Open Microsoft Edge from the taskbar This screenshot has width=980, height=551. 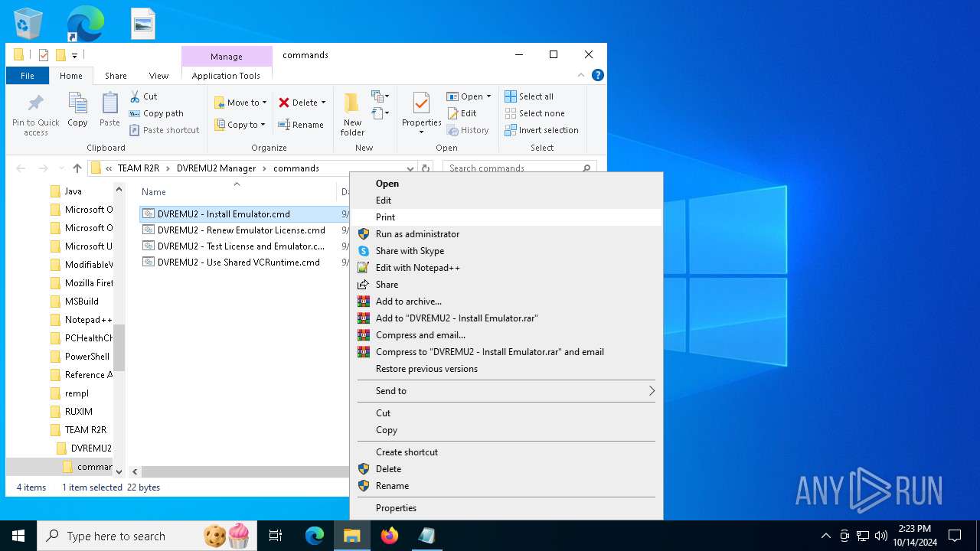click(315, 536)
